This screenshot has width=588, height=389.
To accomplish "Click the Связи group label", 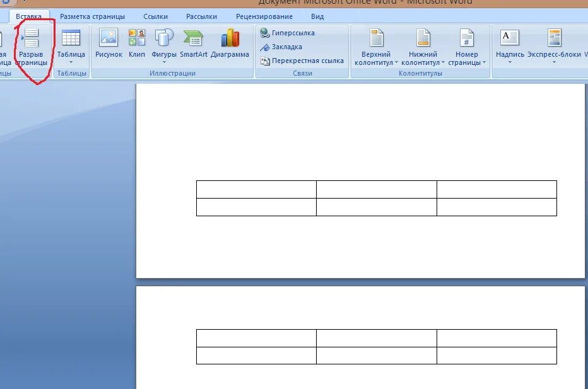I will (x=302, y=73).
